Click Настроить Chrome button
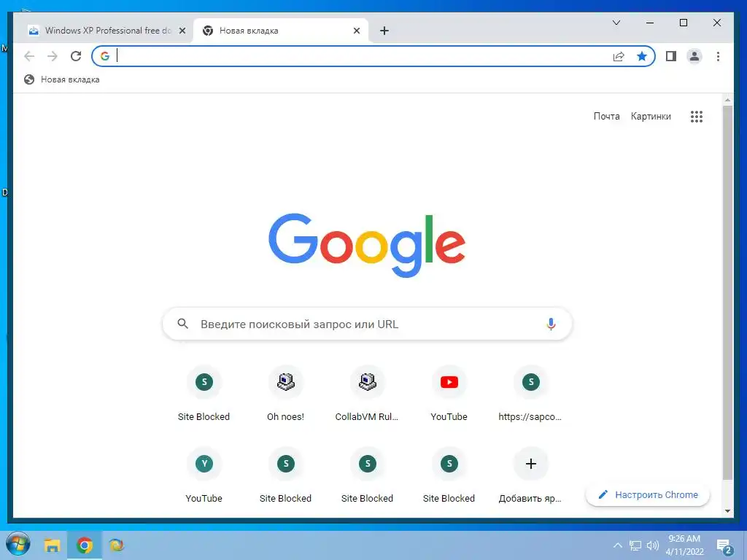 point(648,495)
